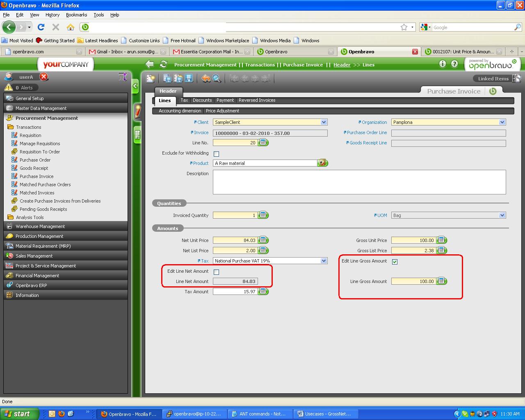Expand Financial Management menu
Image resolution: width=525 pixels, height=420 pixels.
click(66, 276)
